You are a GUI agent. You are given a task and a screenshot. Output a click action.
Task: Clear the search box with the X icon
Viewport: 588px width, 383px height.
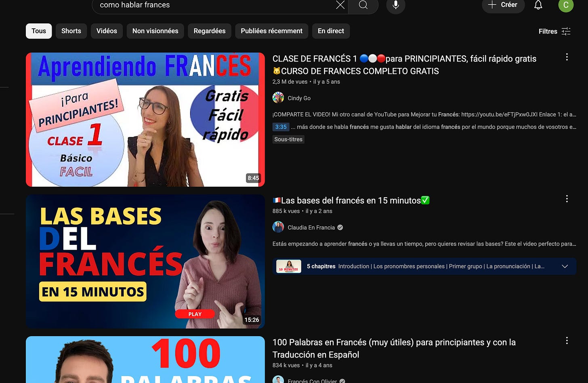(x=340, y=5)
